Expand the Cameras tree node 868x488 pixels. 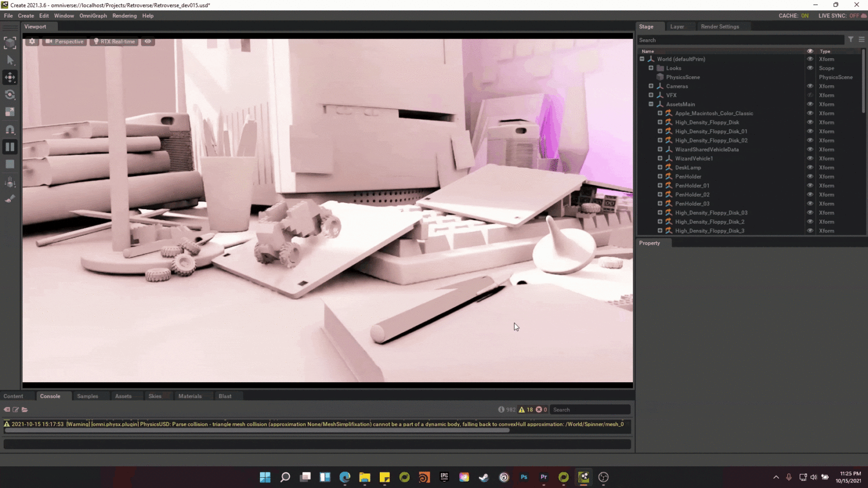click(651, 86)
